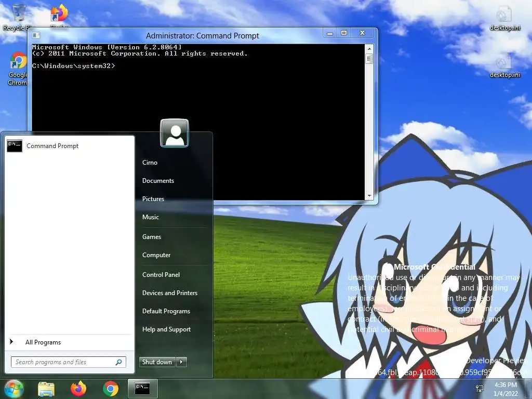This screenshot has width=532, height=399.
Task: Open Command Prompt from Start menu list
Action: 70,146
